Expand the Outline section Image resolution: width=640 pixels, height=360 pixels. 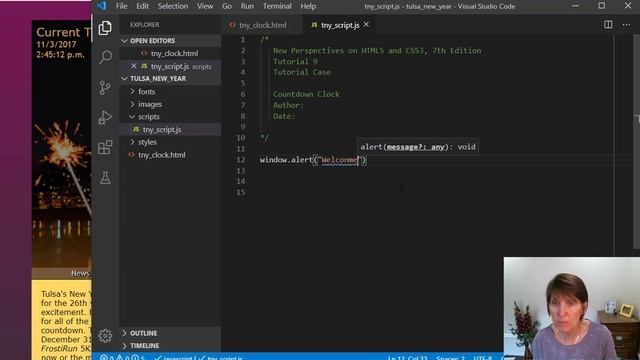[170, 333]
